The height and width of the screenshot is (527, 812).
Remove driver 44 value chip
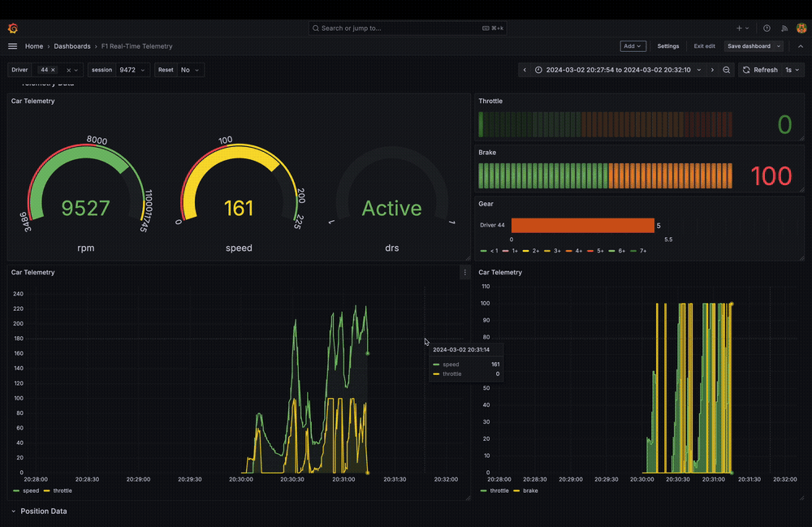53,70
